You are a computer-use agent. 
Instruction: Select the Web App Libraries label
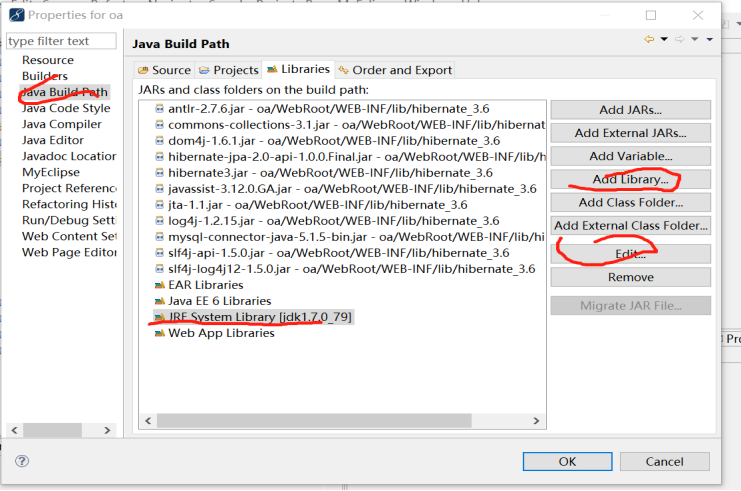tap(221, 333)
